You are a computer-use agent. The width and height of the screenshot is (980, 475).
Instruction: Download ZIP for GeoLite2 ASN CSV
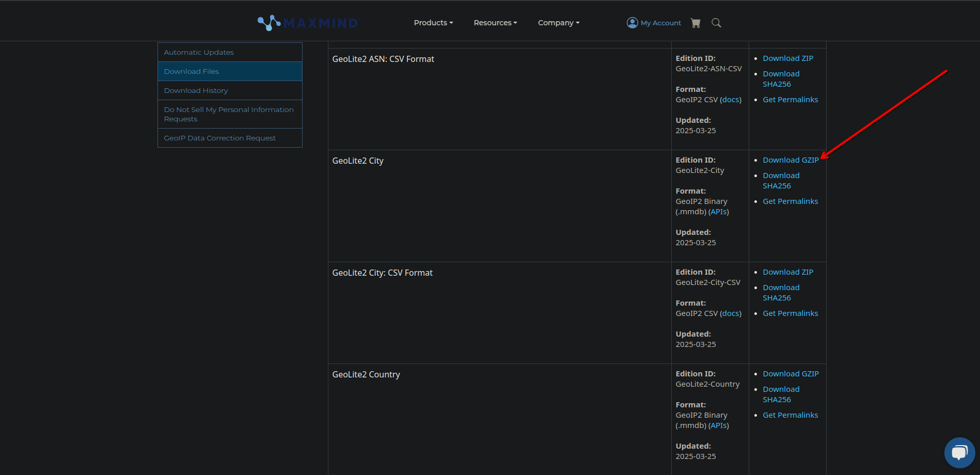[x=788, y=58]
